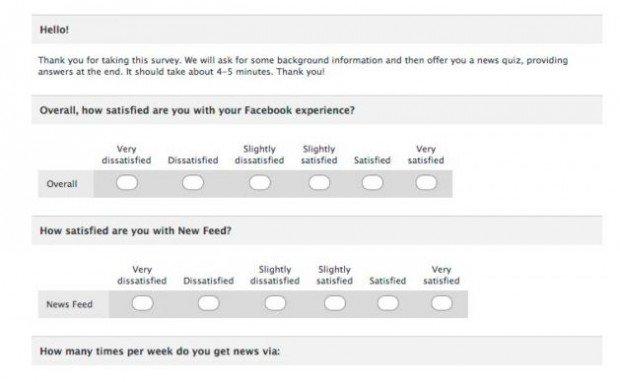Click the Overall row label

pos(62,184)
